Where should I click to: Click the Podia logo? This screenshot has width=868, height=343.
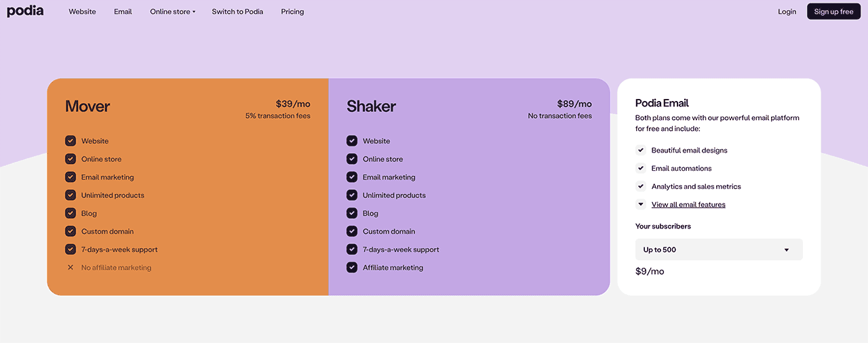click(25, 11)
